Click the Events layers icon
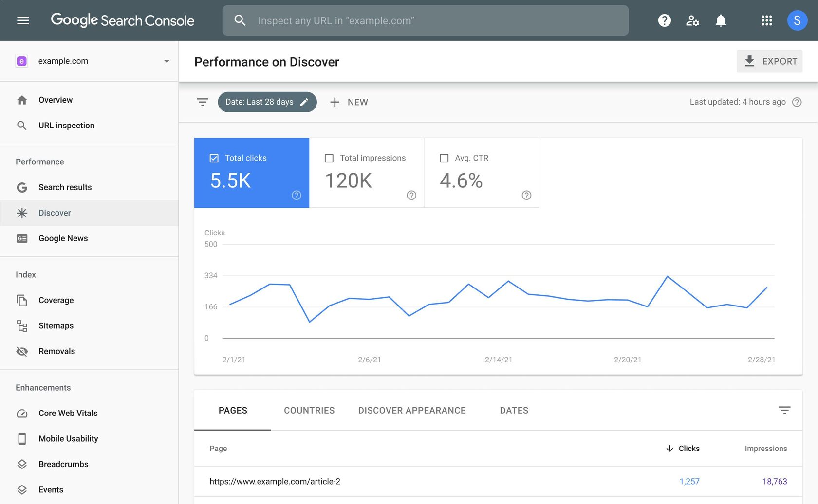 coord(22,490)
